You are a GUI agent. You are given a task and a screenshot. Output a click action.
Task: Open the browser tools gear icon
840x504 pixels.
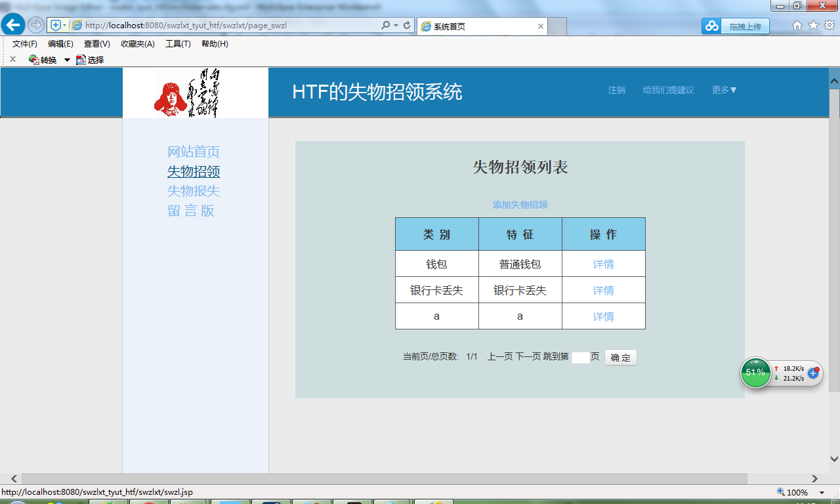point(829,26)
